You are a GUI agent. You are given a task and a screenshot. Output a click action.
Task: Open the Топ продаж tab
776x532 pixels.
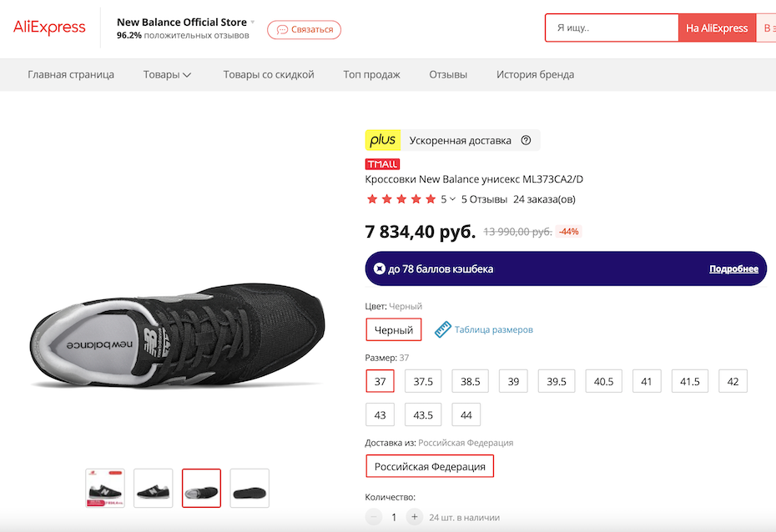pos(371,74)
